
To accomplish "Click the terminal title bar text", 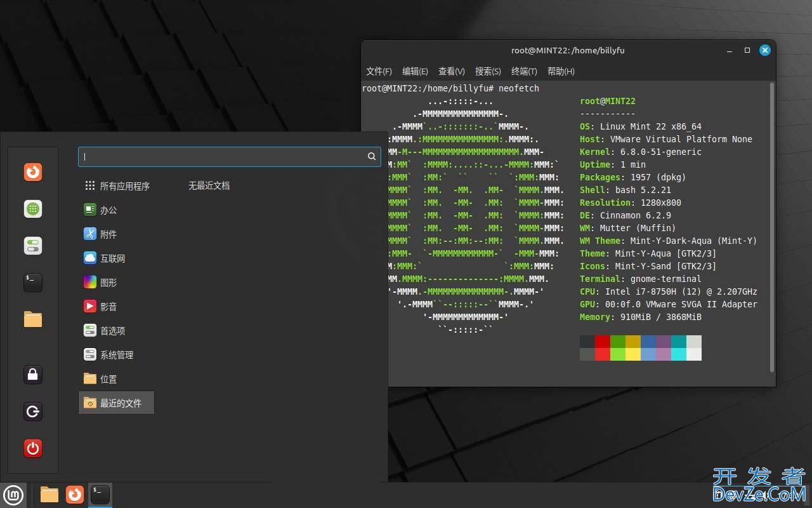I will pos(568,50).
